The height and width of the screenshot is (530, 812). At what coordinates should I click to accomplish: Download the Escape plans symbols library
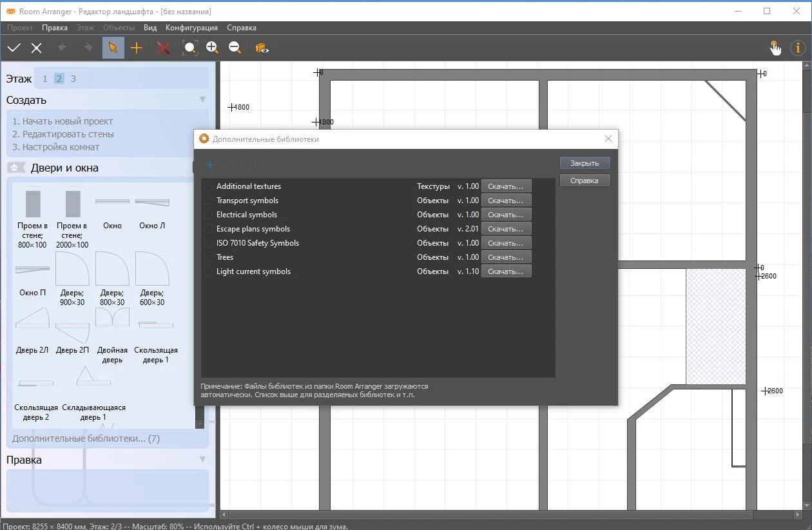(507, 229)
